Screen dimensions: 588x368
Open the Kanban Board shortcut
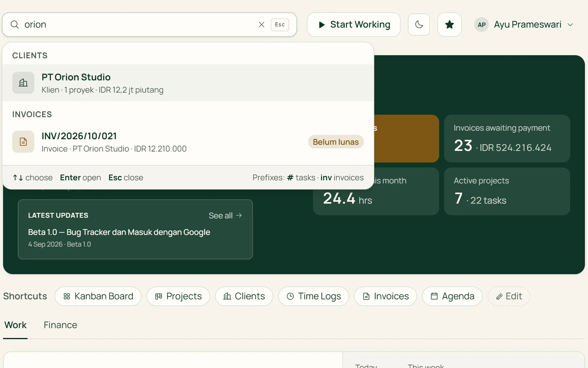point(98,296)
